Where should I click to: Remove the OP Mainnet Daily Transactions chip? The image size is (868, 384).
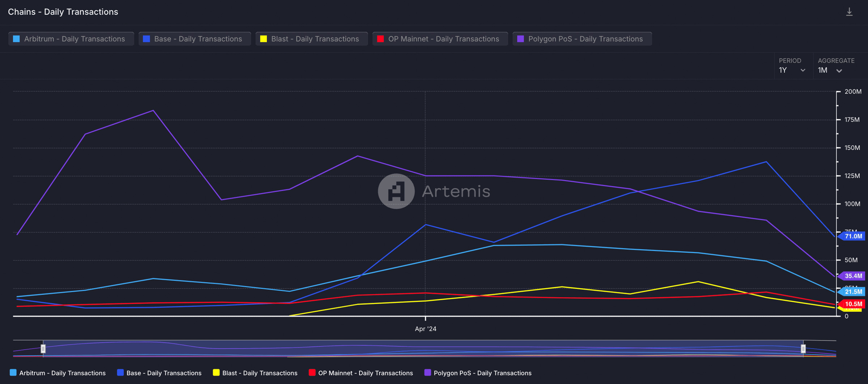440,39
